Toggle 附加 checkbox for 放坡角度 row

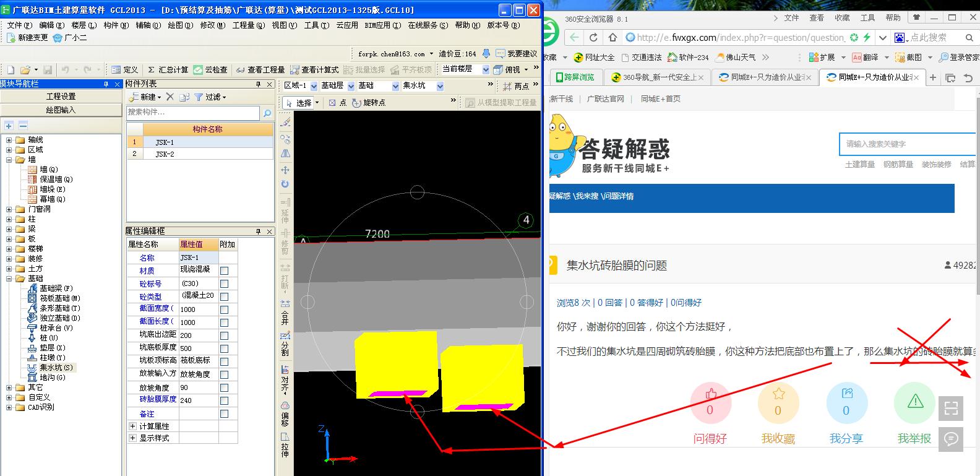coord(224,388)
